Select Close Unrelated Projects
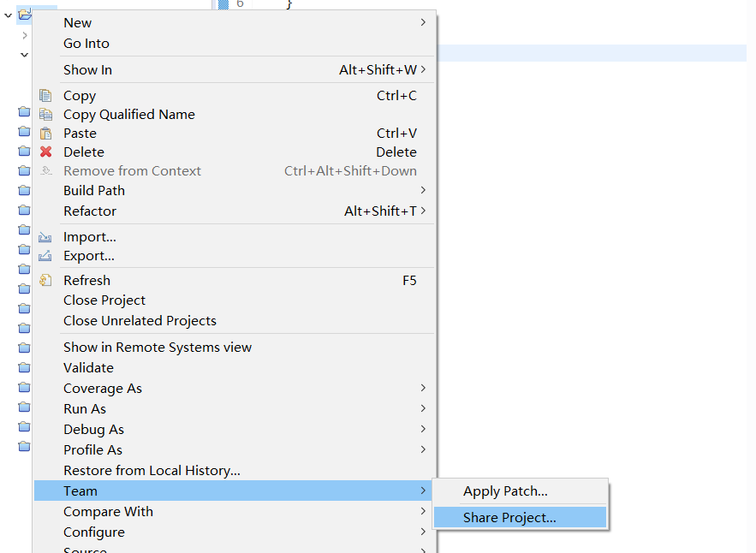This screenshot has height=553, width=756. pos(235,321)
